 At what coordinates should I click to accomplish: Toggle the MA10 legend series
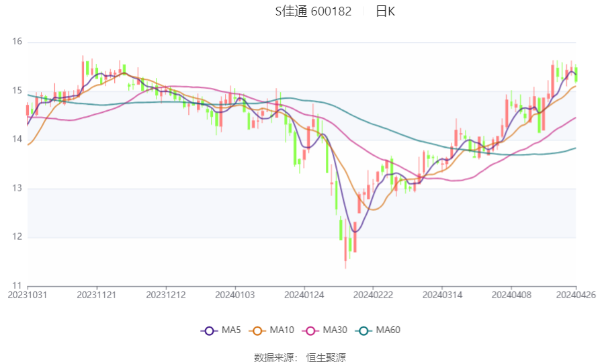pos(271,330)
